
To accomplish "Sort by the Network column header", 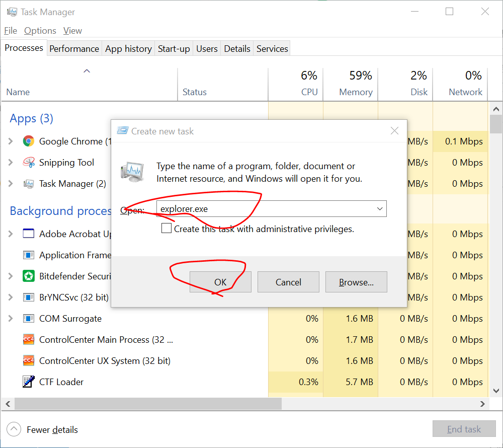I will click(x=460, y=84).
